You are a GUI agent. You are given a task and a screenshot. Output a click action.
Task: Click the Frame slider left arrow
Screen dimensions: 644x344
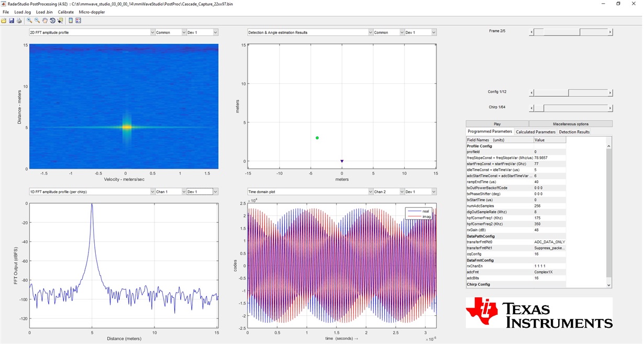coord(532,32)
